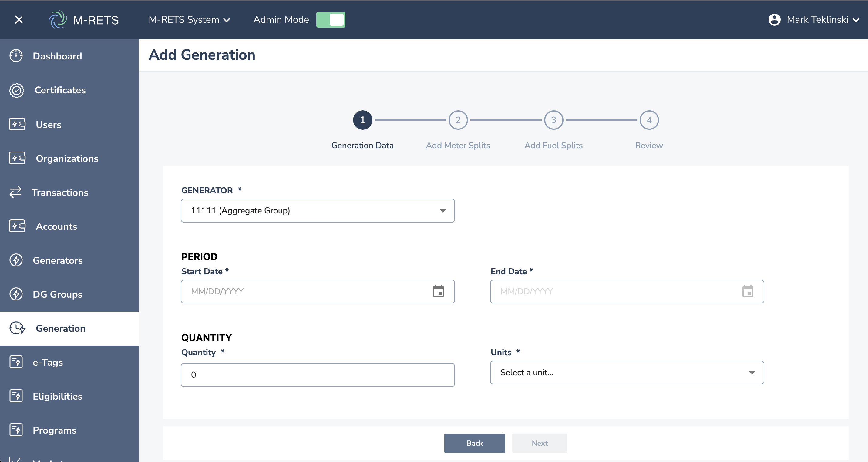Click the Certificates badge icon

pyautogui.click(x=16, y=90)
